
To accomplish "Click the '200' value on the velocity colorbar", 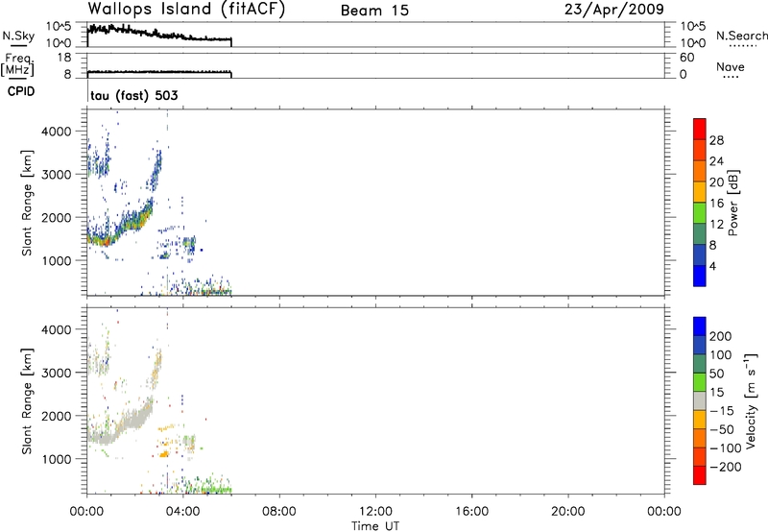I will point(721,336).
